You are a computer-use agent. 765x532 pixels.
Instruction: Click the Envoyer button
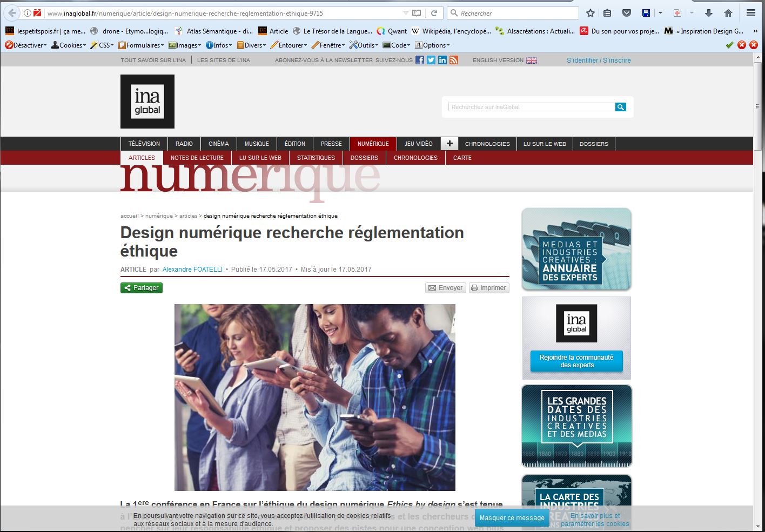(x=446, y=288)
